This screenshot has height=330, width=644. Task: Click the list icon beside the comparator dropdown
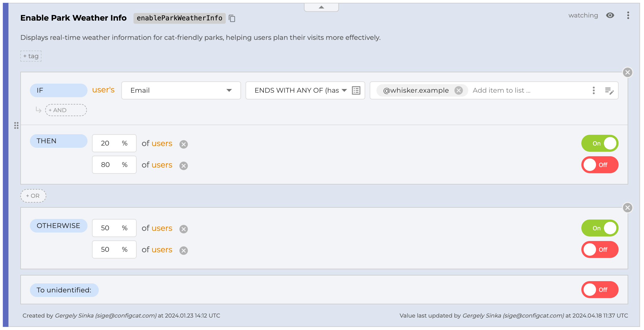click(x=356, y=90)
